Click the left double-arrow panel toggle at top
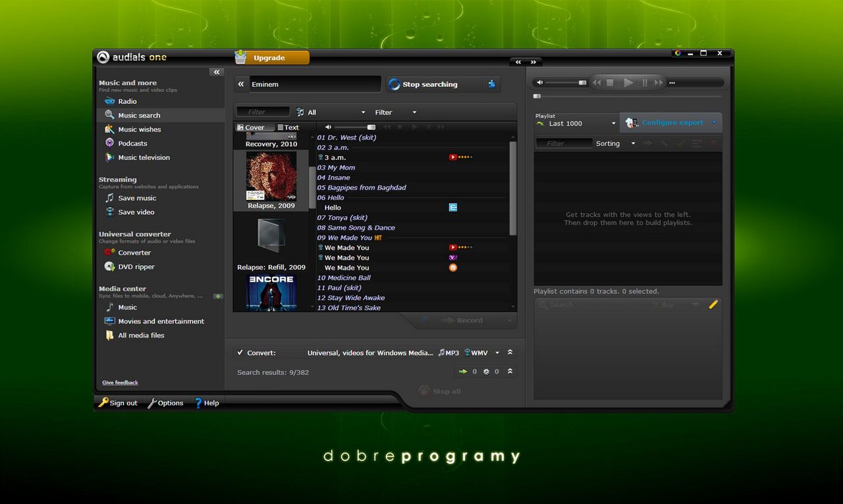The image size is (843, 504). click(518, 62)
